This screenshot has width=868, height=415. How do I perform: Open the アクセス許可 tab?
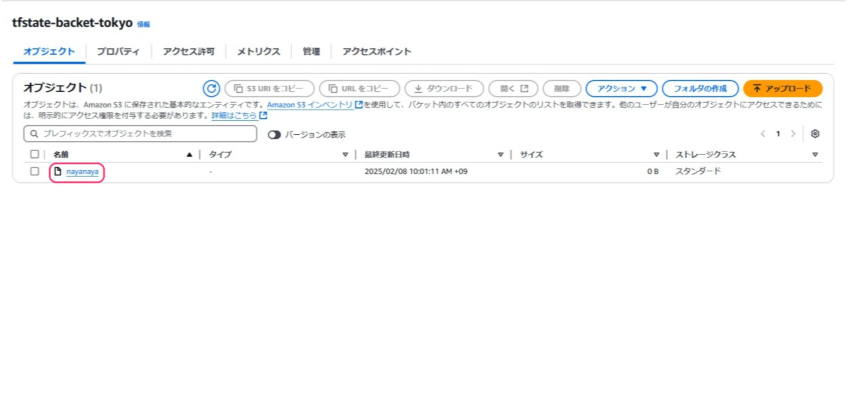[x=189, y=52]
